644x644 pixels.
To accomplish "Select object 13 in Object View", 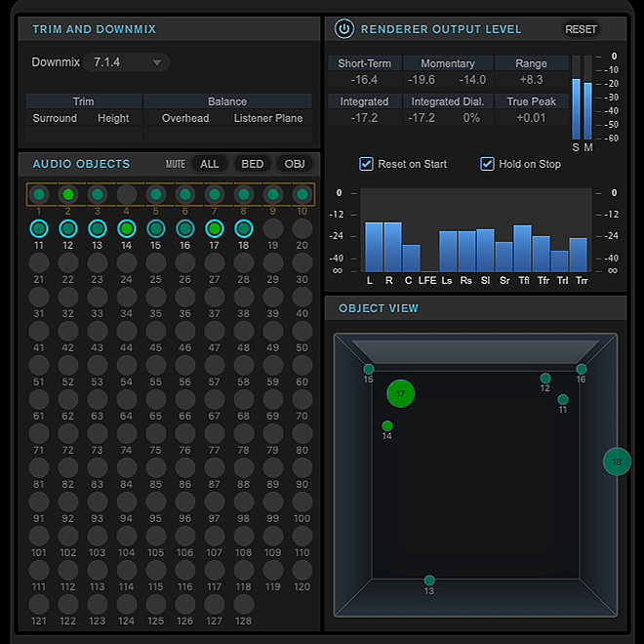I will coord(429,581).
